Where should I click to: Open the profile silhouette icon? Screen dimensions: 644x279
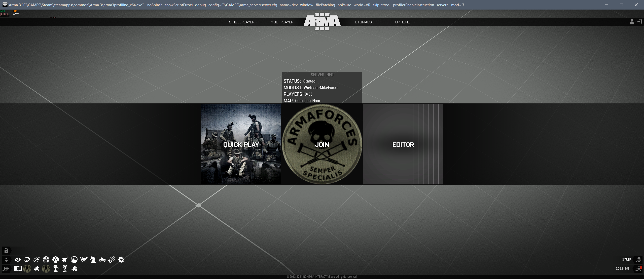pyautogui.click(x=632, y=22)
